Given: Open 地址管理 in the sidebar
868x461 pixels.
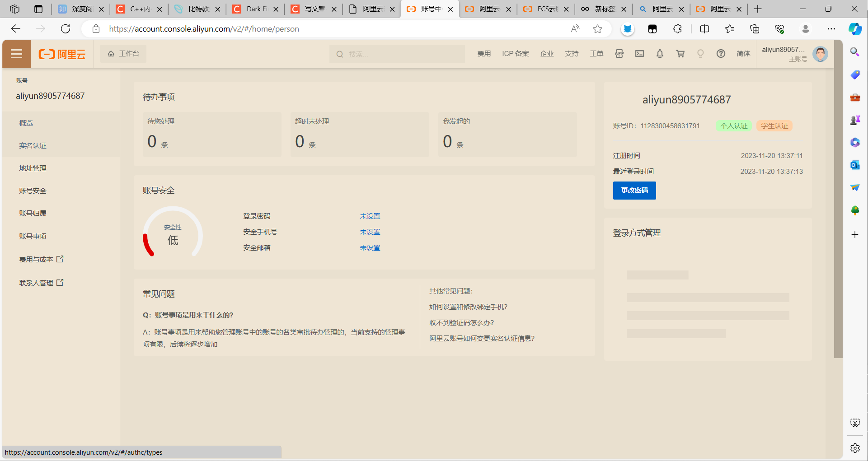Looking at the screenshot, I should tap(61, 168).
